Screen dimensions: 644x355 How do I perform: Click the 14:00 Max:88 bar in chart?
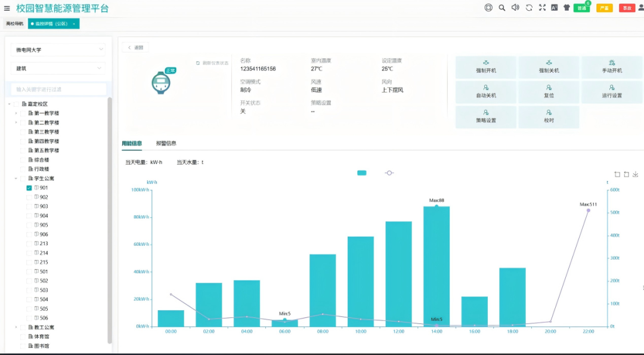[x=436, y=266]
